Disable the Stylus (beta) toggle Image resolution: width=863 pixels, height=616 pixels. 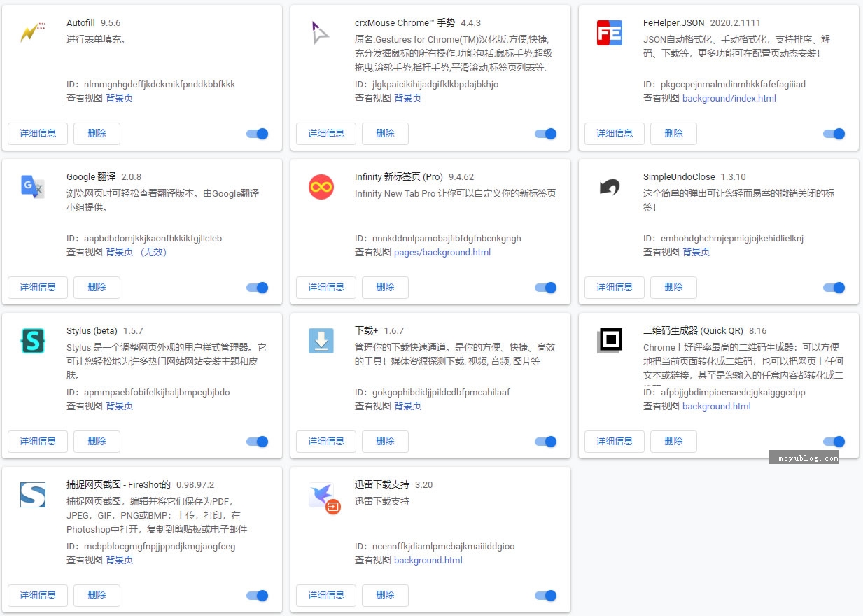[258, 442]
